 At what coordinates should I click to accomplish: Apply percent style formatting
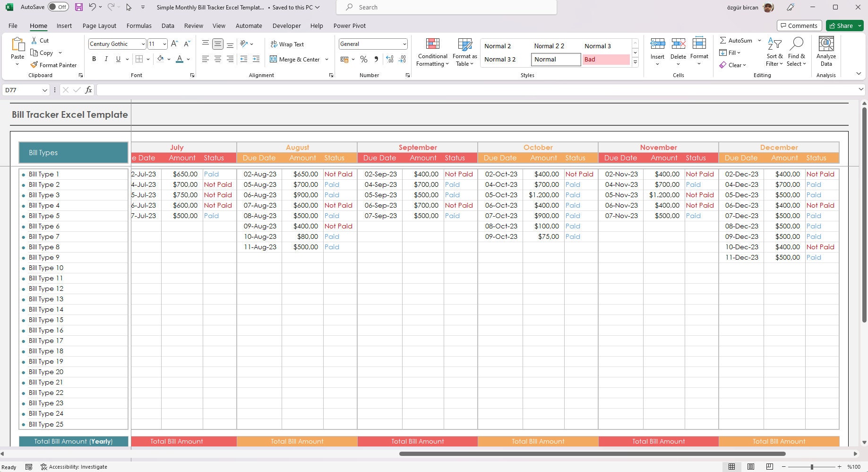(363, 59)
